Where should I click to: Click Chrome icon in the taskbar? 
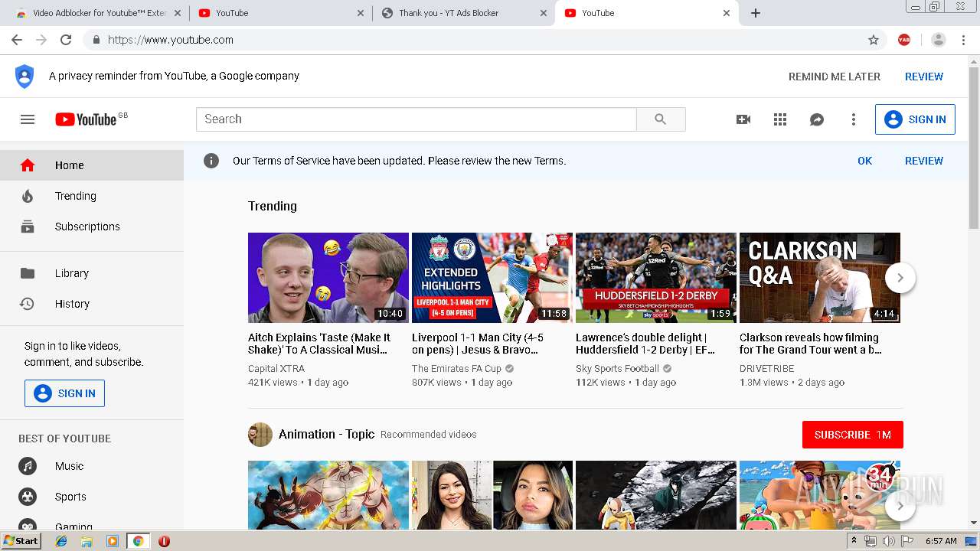point(138,541)
